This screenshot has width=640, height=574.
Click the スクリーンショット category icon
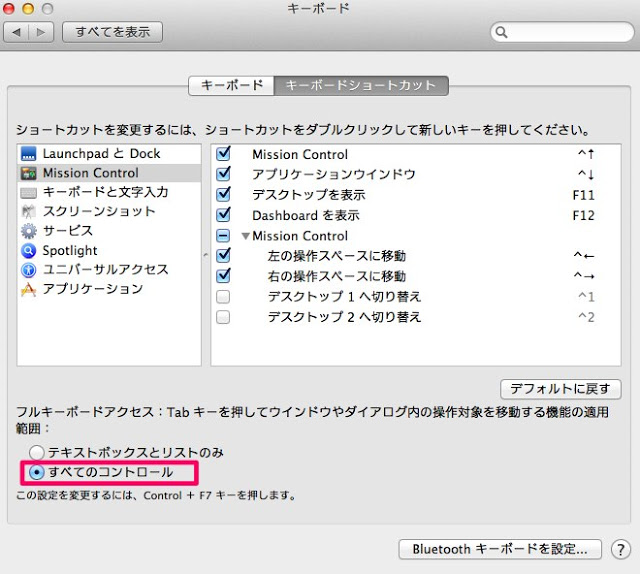click(x=29, y=211)
